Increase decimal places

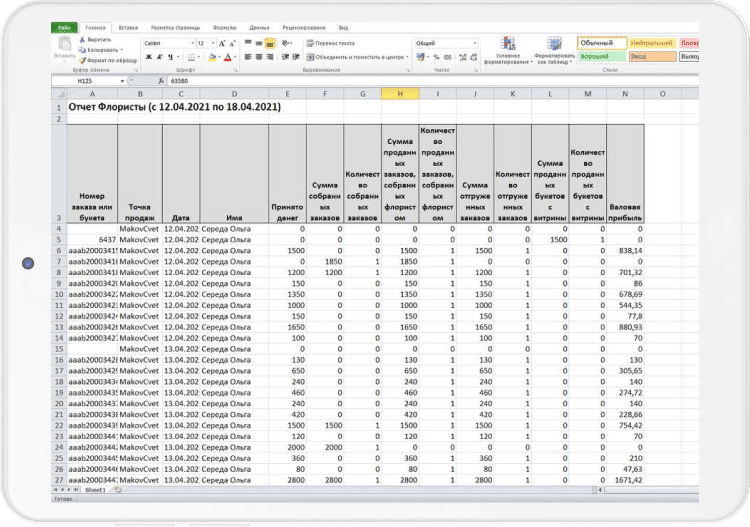tap(463, 57)
